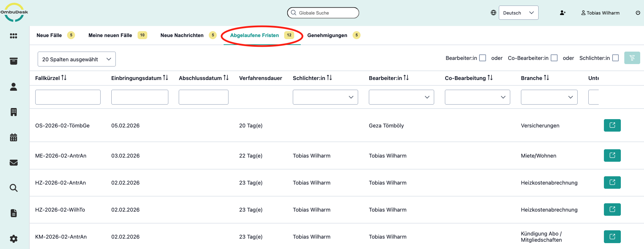
Task: Open the calendar icon in sidebar
Action: (13, 137)
